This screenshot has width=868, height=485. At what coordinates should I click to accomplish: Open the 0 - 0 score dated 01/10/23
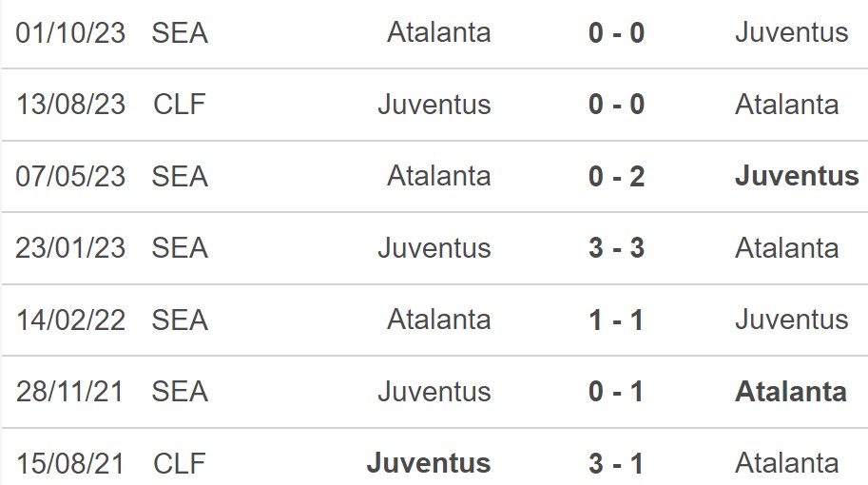pyautogui.click(x=617, y=32)
